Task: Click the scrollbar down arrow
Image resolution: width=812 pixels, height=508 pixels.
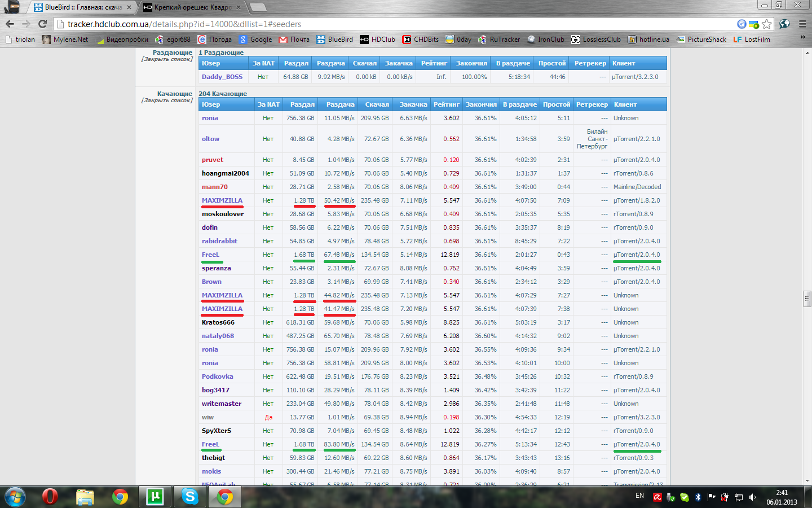Action: [x=807, y=481]
